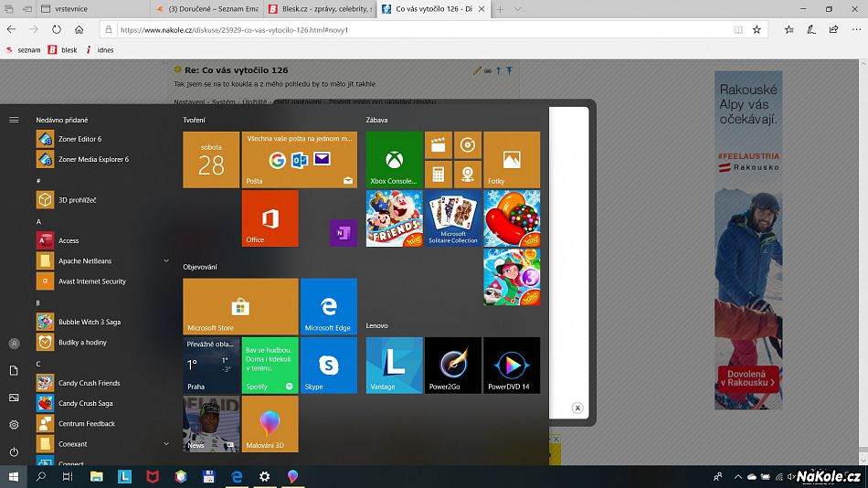This screenshot has height=488, width=868.
Task: Expand the Apache NetBeans folder
Action: click(166, 260)
